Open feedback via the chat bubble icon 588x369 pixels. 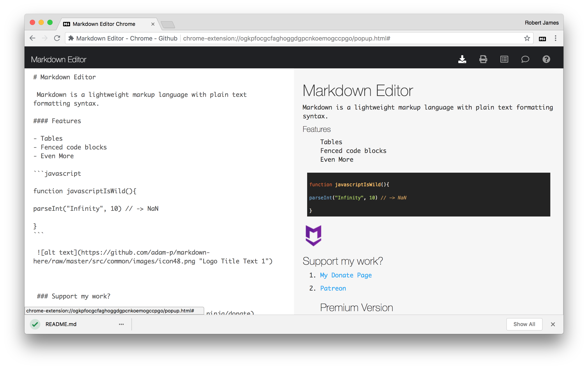coord(525,59)
